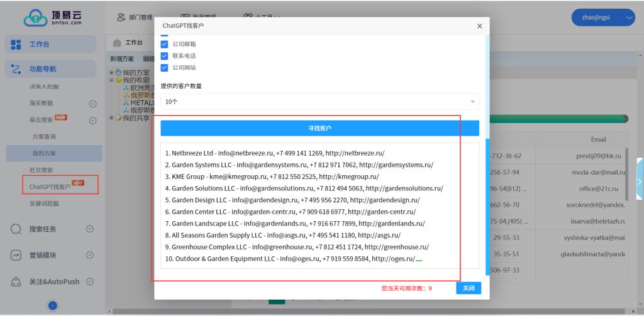
Task: Open the 提供的客户数量 dropdown
Action: click(319, 102)
